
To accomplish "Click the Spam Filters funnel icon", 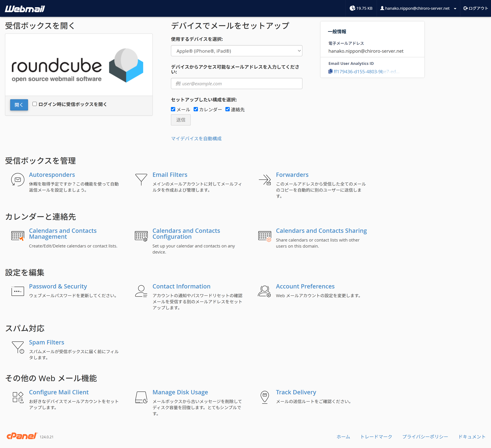I will click(x=18, y=347).
